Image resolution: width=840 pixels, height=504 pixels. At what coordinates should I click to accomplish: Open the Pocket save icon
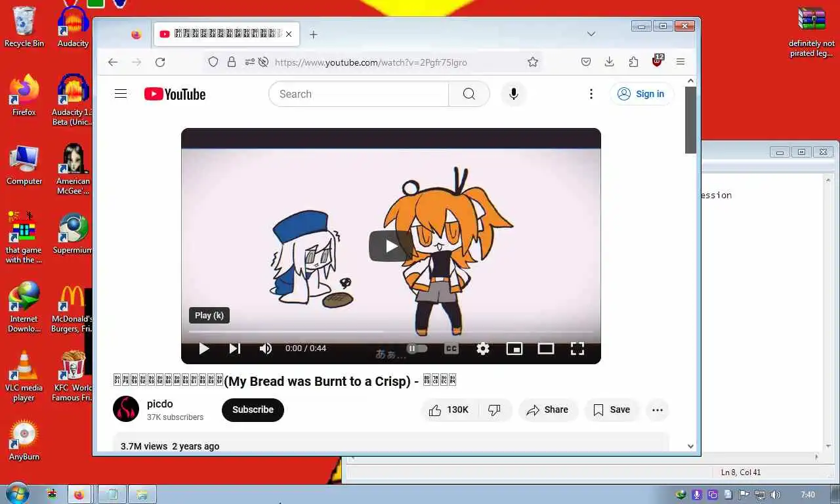586,62
